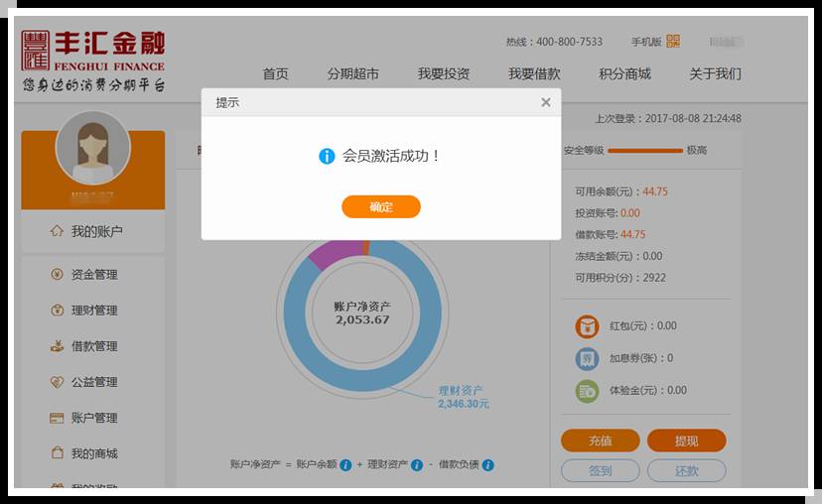The image size is (822, 504).
Task: Click the home icon beside 我的账户
Action: pyautogui.click(x=57, y=231)
